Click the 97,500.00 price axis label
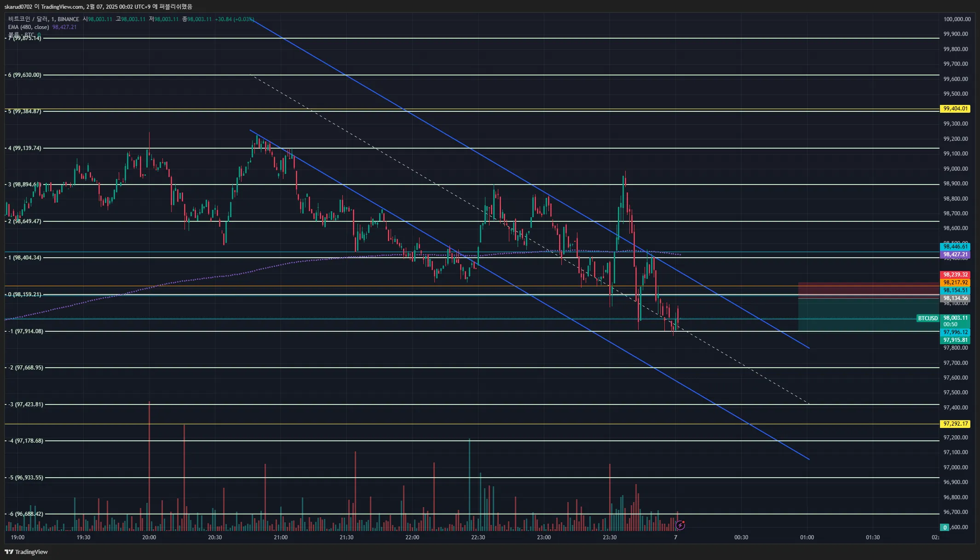Image resolution: width=980 pixels, height=560 pixels. pos(956,393)
